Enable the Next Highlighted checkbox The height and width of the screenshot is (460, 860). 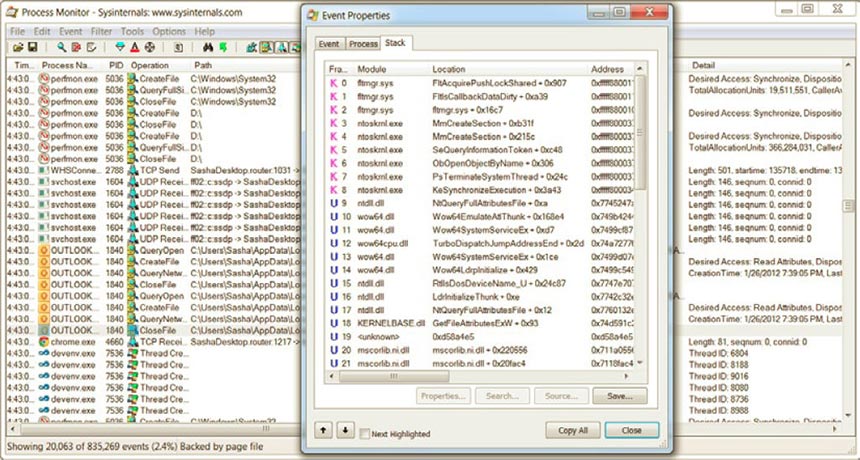(365, 434)
